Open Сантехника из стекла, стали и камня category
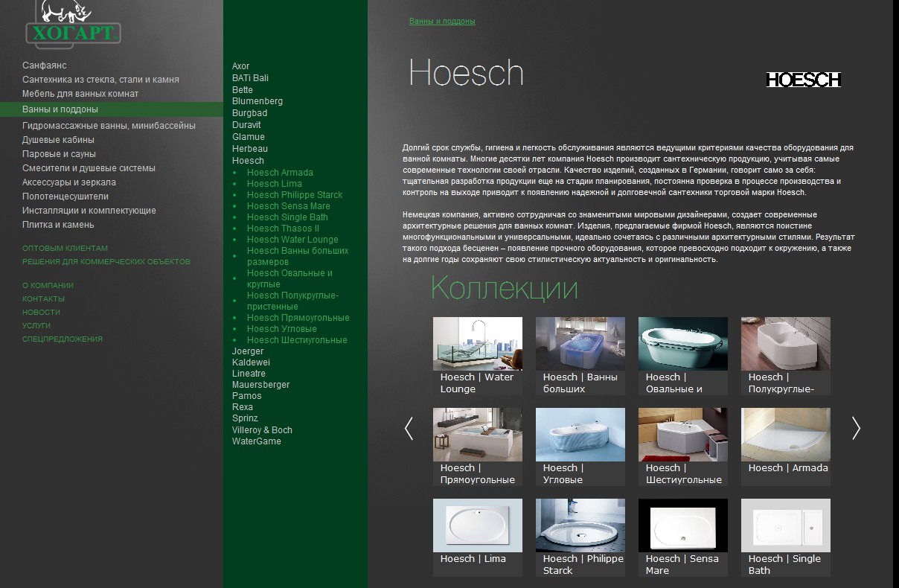899x588 pixels. [100, 80]
